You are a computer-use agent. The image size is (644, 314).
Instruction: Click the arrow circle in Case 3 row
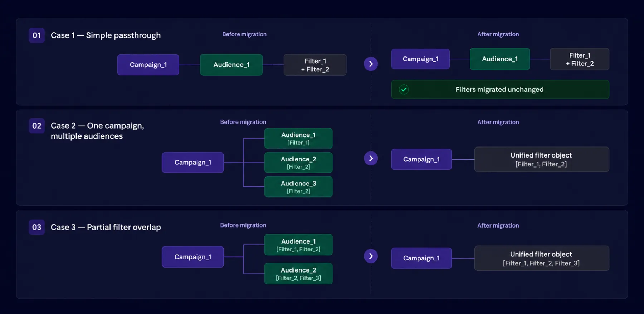tap(371, 256)
